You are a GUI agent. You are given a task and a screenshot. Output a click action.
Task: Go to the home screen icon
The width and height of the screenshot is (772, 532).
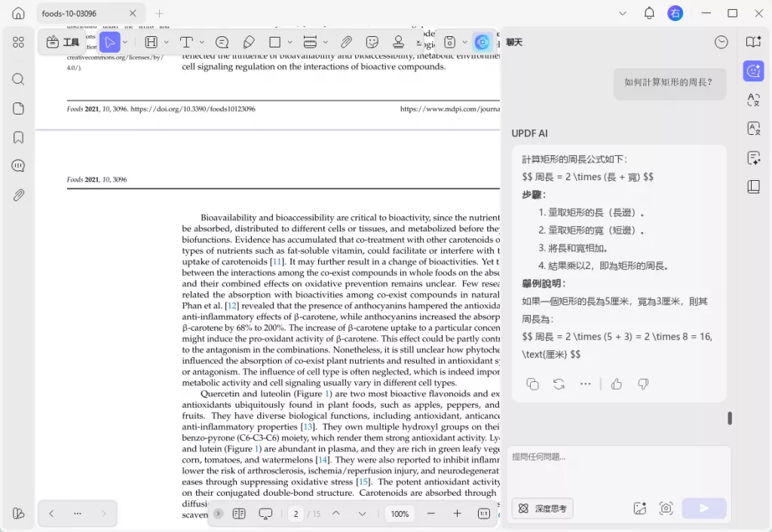[18, 14]
